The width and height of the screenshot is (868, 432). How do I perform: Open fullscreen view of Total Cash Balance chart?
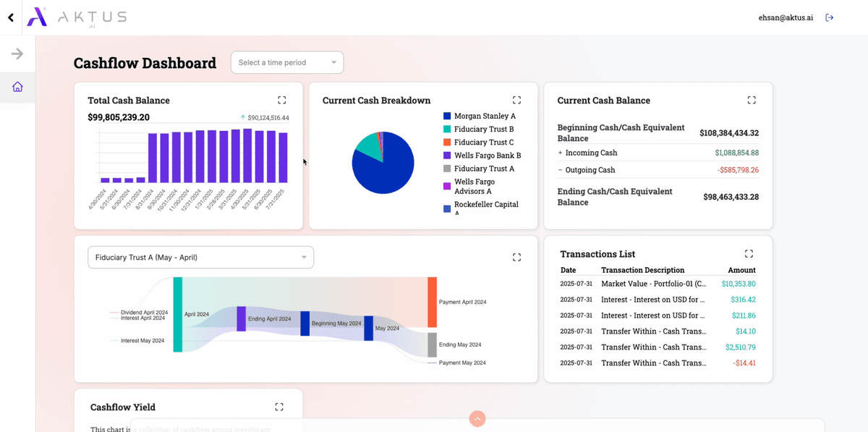coord(281,100)
